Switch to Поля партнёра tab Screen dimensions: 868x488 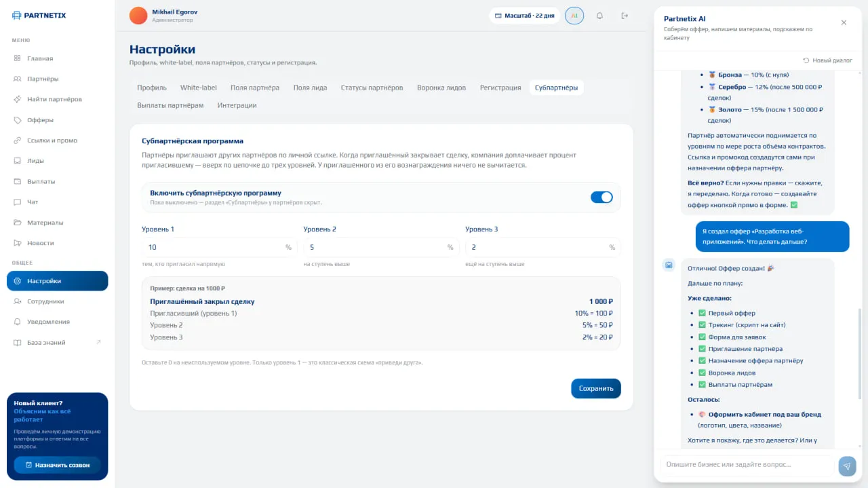pyautogui.click(x=255, y=88)
